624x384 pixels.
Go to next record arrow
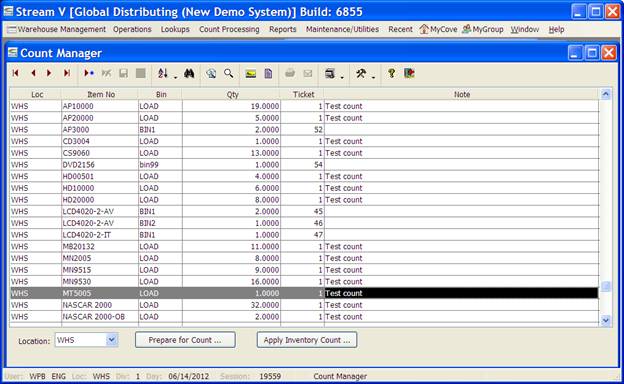49,73
